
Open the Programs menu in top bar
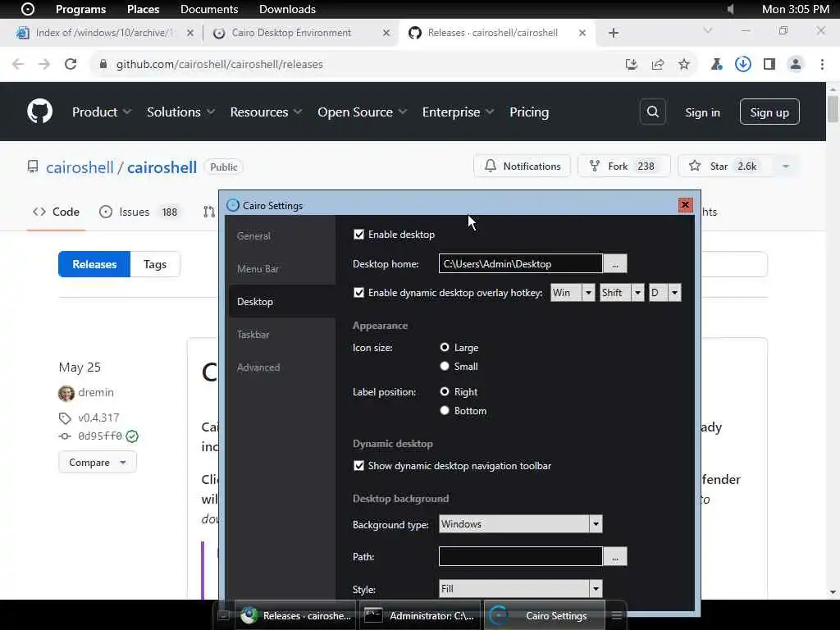tap(81, 9)
